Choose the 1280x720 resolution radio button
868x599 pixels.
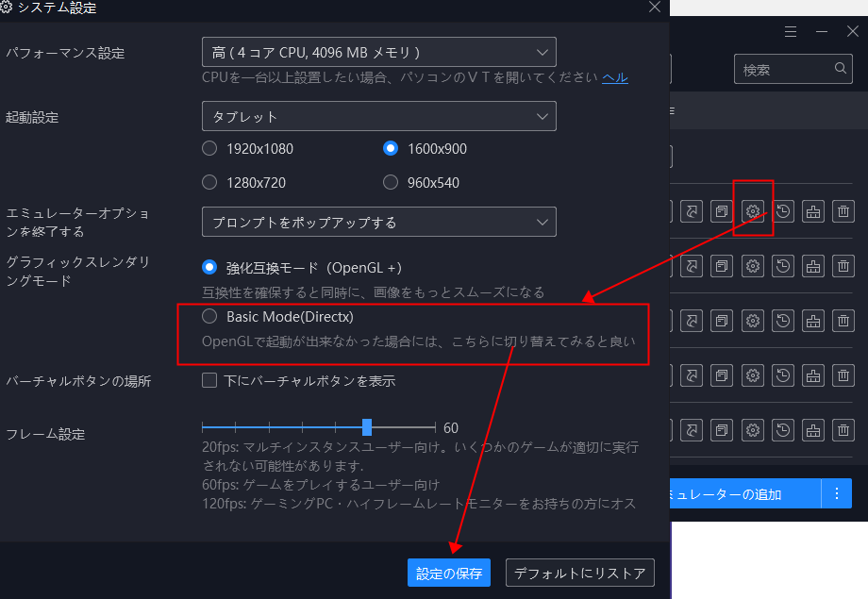209,182
